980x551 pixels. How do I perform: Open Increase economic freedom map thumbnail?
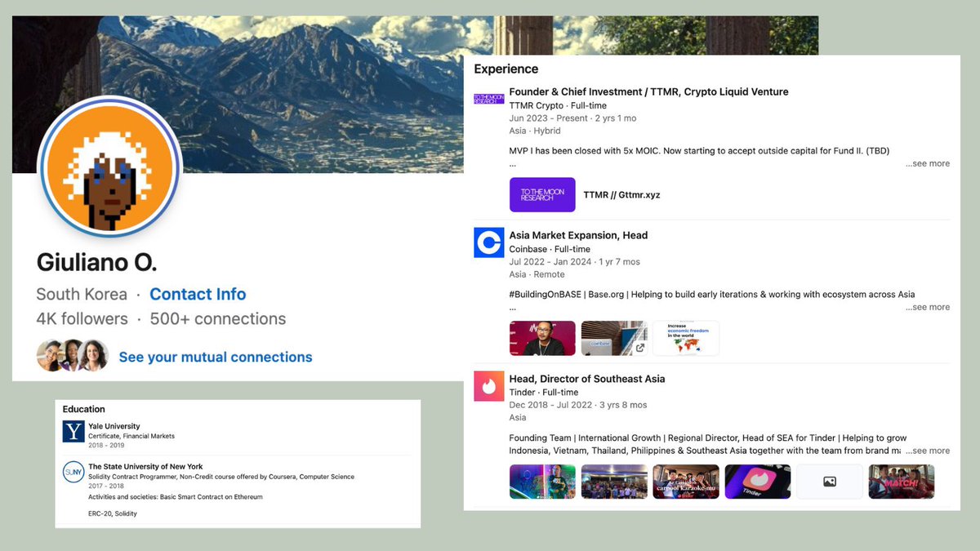[x=686, y=338]
